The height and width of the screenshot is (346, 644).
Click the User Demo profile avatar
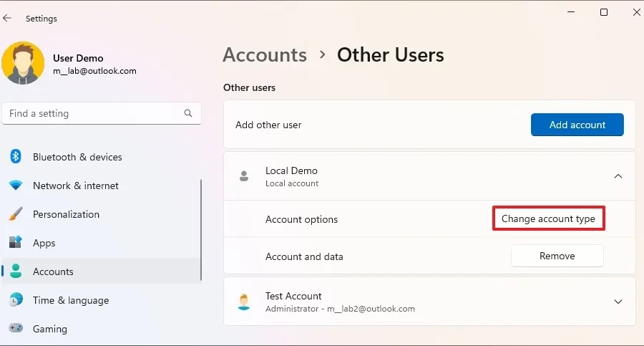pyautogui.click(x=23, y=63)
